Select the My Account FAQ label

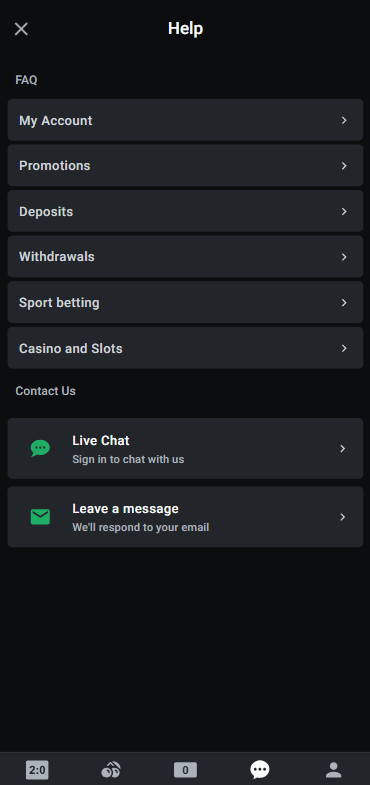[56, 121]
